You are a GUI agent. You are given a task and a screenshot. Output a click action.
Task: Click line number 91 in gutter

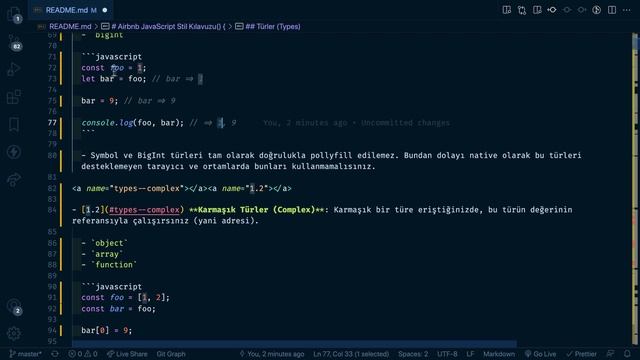coord(52,297)
